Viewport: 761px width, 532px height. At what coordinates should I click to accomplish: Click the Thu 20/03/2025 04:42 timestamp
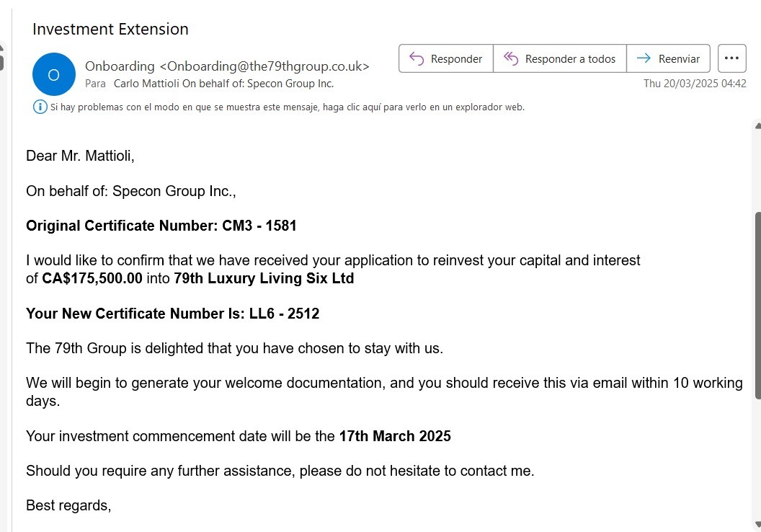694,84
